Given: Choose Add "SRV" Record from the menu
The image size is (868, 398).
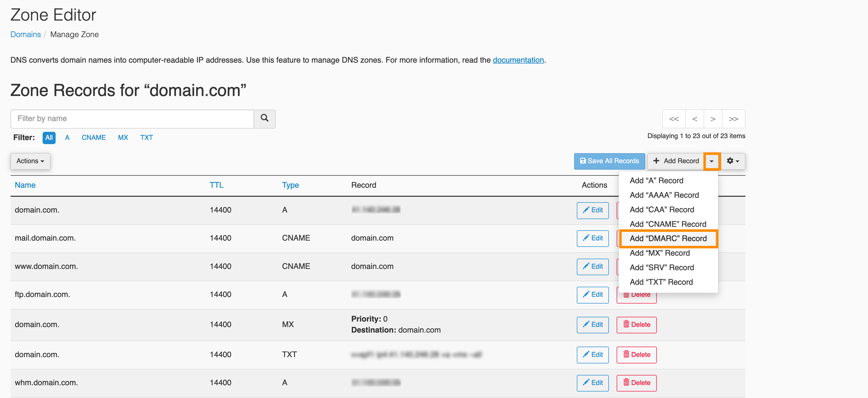Looking at the screenshot, I should pyautogui.click(x=662, y=268).
